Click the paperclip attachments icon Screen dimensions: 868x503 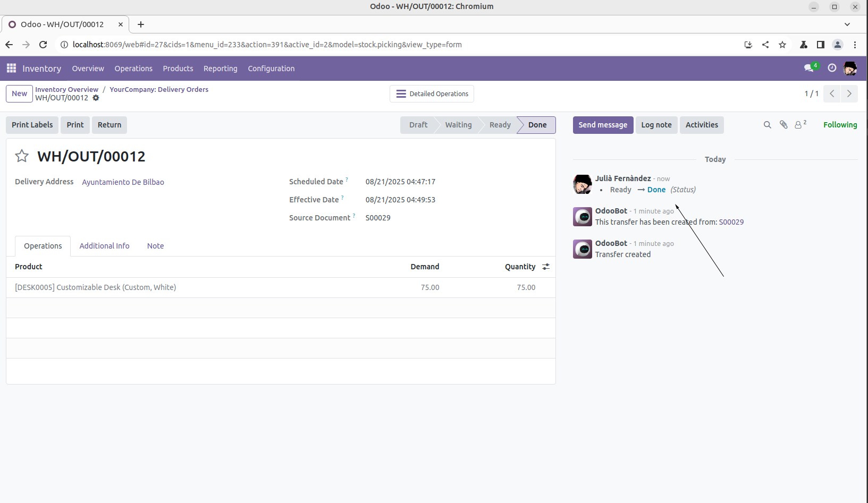click(x=783, y=125)
